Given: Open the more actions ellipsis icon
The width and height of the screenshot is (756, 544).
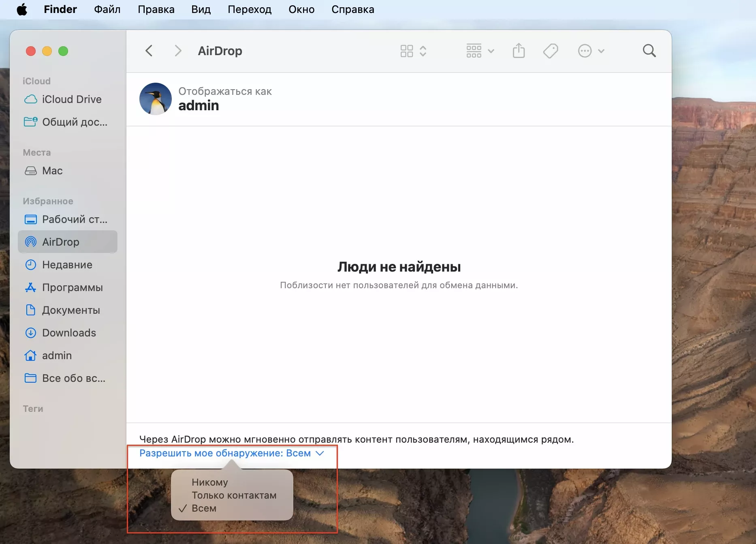Looking at the screenshot, I should pyautogui.click(x=585, y=51).
